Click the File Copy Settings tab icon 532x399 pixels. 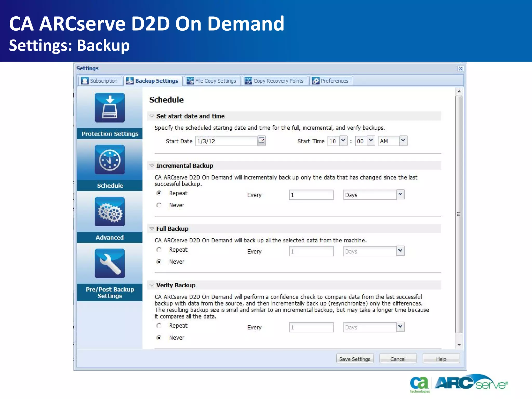(x=190, y=81)
